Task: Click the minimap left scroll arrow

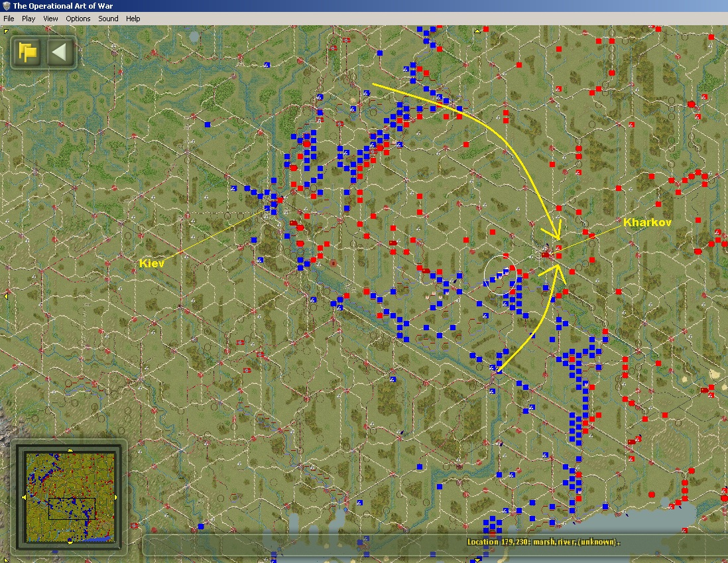Action: (24, 497)
